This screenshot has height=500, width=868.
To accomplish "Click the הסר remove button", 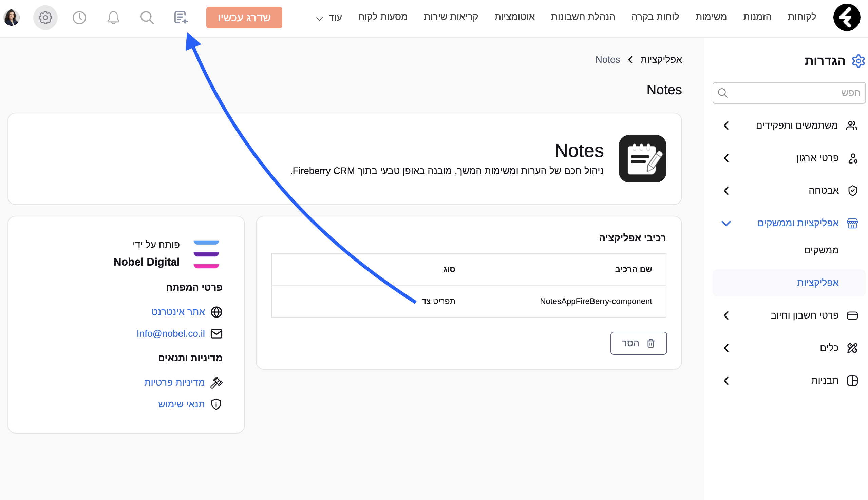I will pyautogui.click(x=638, y=343).
